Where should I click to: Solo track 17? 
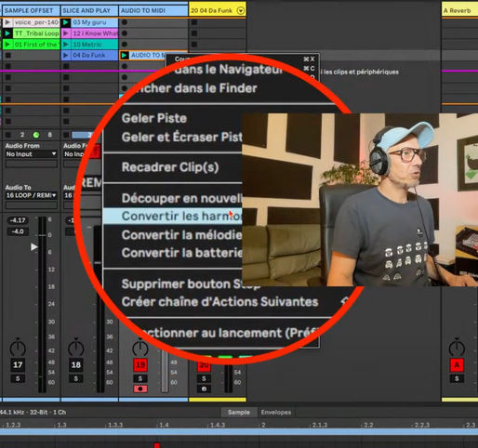(18, 378)
